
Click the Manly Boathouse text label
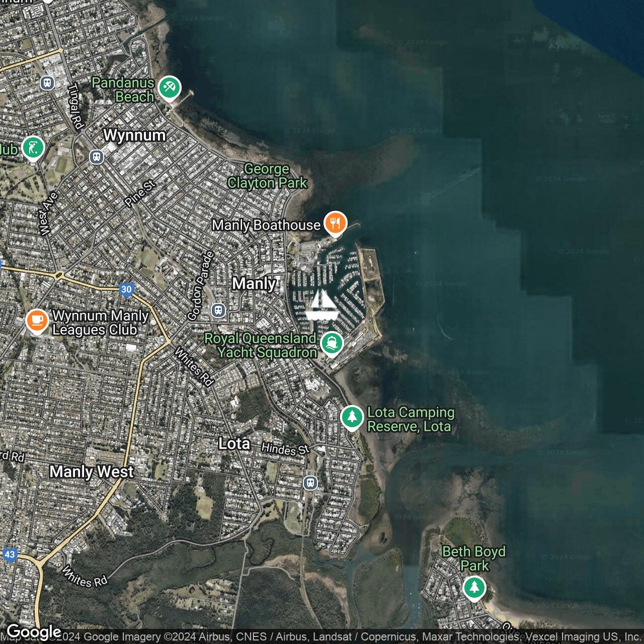(266, 225)
